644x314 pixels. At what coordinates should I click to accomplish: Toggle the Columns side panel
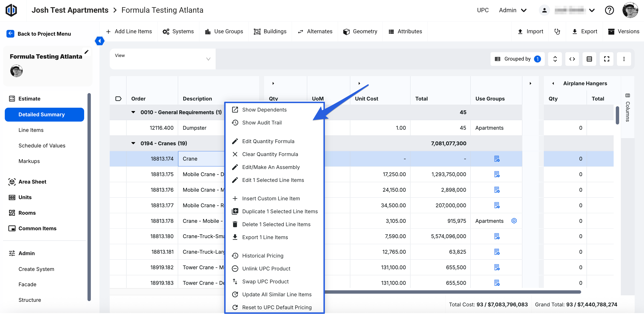click(x=627, y=108)
